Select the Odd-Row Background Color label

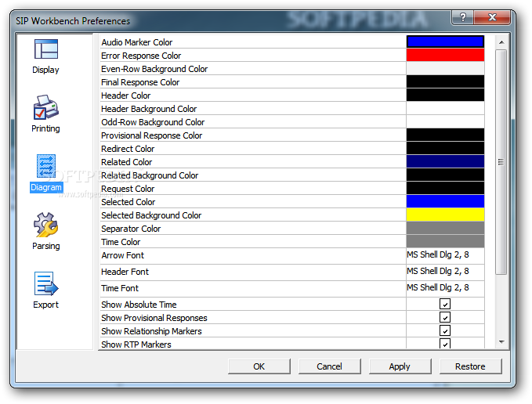click(x=153, y=122)
